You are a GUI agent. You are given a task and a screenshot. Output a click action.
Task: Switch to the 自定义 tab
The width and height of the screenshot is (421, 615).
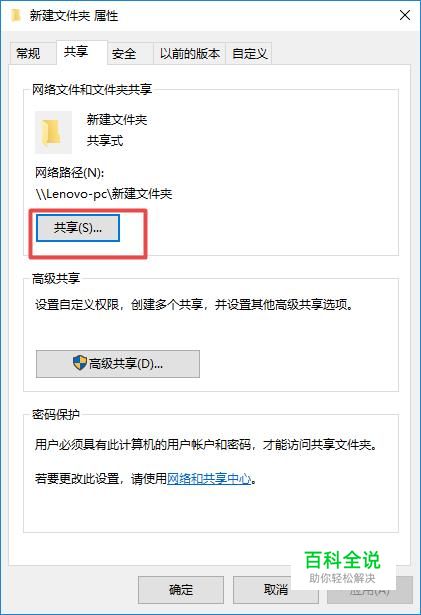[250, 53]
